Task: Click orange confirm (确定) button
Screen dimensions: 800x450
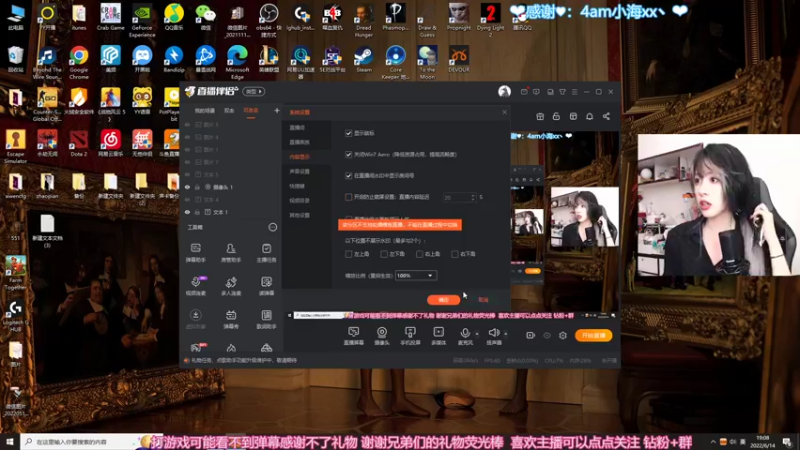Action: (x=443, y=299)
